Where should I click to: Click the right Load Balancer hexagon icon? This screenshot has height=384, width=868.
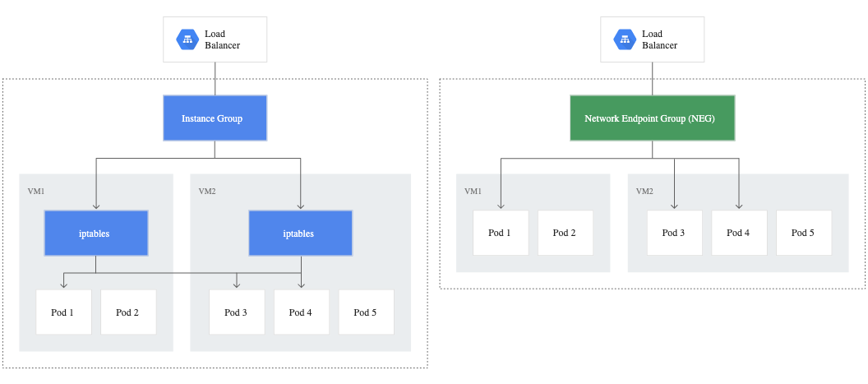(x=625, y=39)
